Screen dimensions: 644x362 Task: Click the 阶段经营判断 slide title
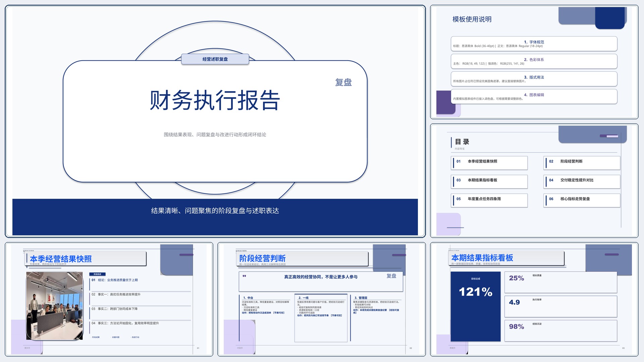tap(262, 258)
